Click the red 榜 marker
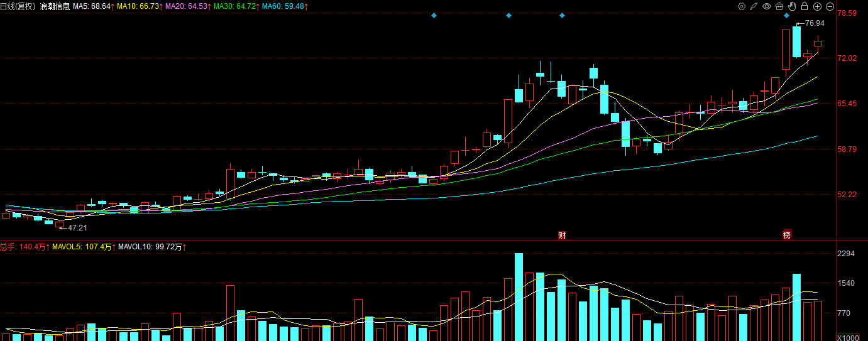The image size is (868, 341). tap(786, 235)
